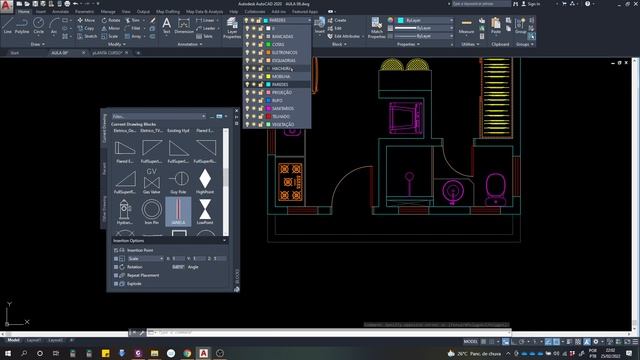Image resolution: width=640 pixels, height=360 pixels.
Task: Select the Polyline tool
Action: pos(22,25)
